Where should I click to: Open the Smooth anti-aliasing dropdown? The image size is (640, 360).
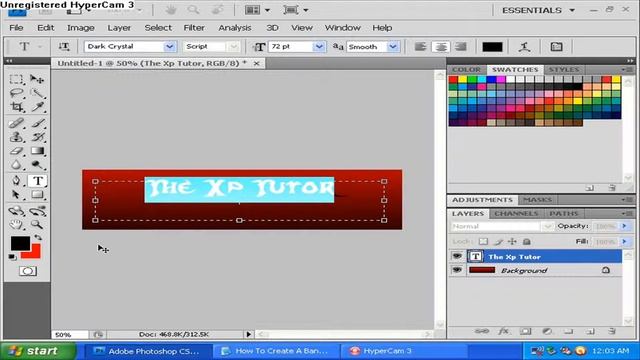[393, 47]
